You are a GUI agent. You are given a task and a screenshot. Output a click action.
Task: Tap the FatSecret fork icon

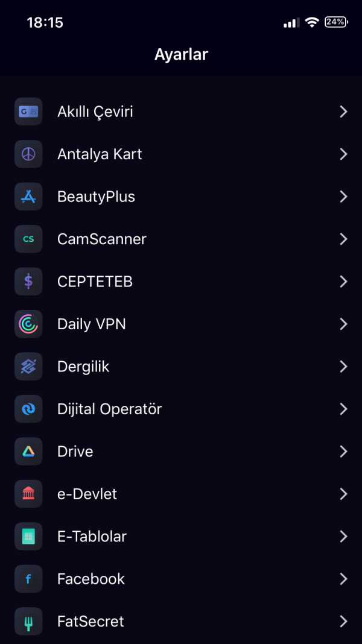tap(28, 621)
